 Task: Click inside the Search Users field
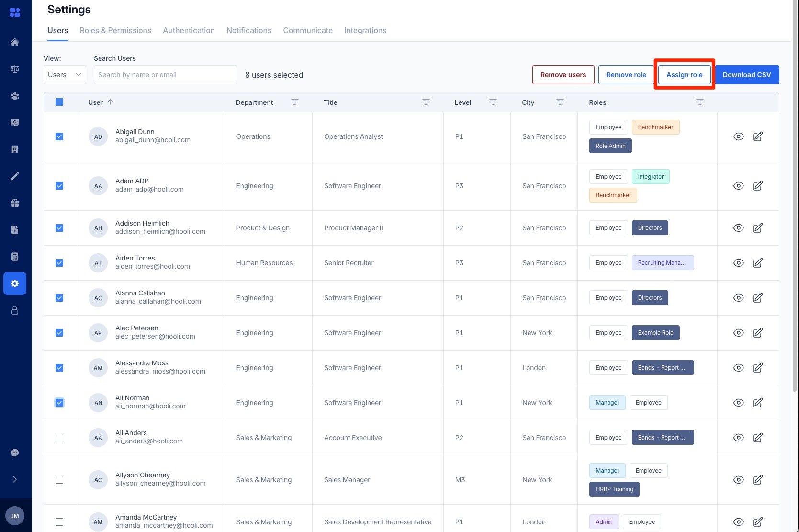(x=165, y=75)
